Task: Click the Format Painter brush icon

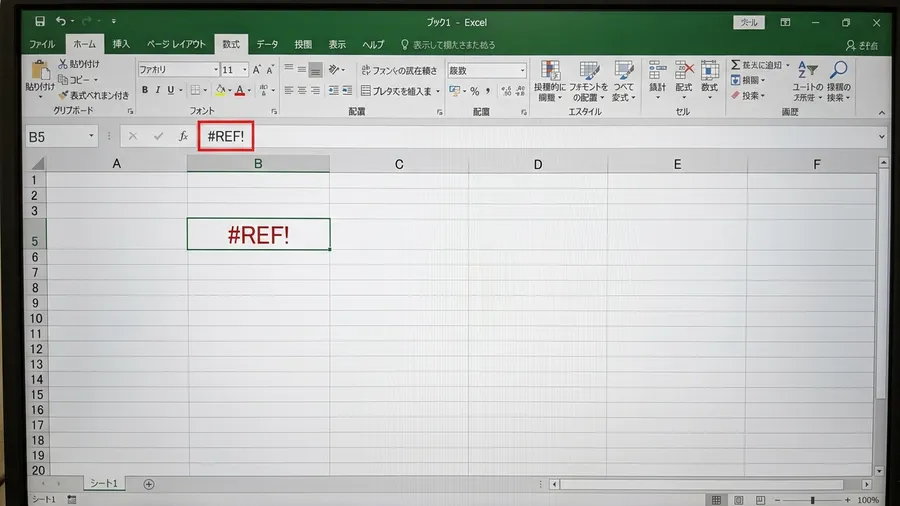Action: pyautogui.click(x=63, y=95)
